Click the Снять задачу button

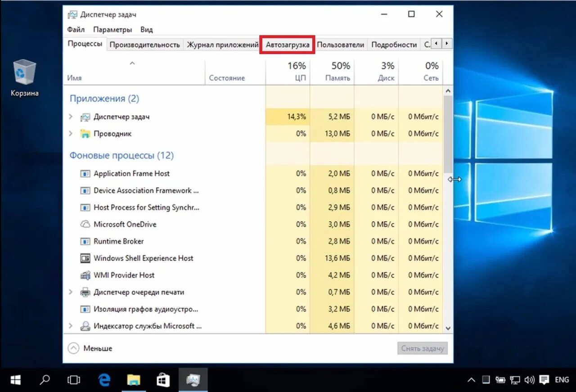423,348
